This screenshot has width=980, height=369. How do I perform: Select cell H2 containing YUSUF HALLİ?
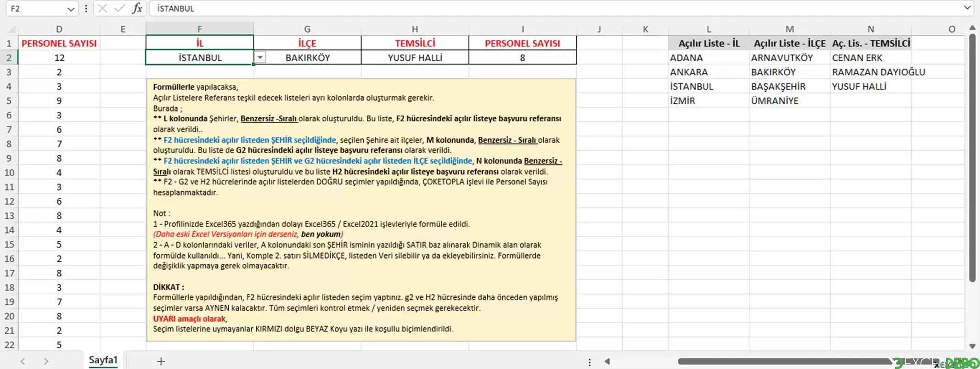coord(415,57)
